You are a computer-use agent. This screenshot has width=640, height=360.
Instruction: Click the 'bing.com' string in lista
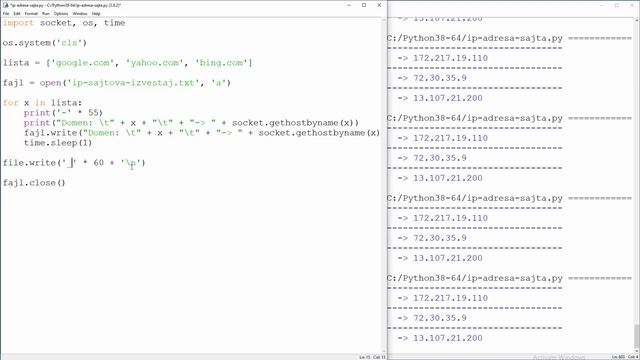click(x=221, y=63)
